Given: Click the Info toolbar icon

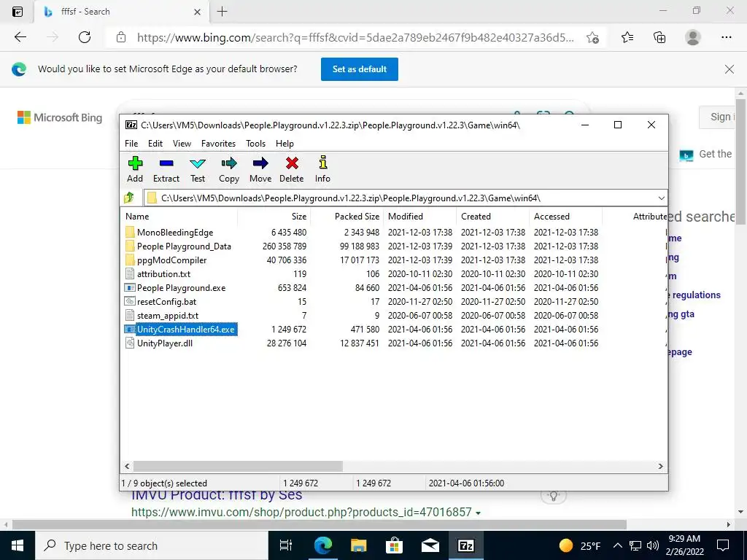Looking at the screenshot, I should click(323, 163).
